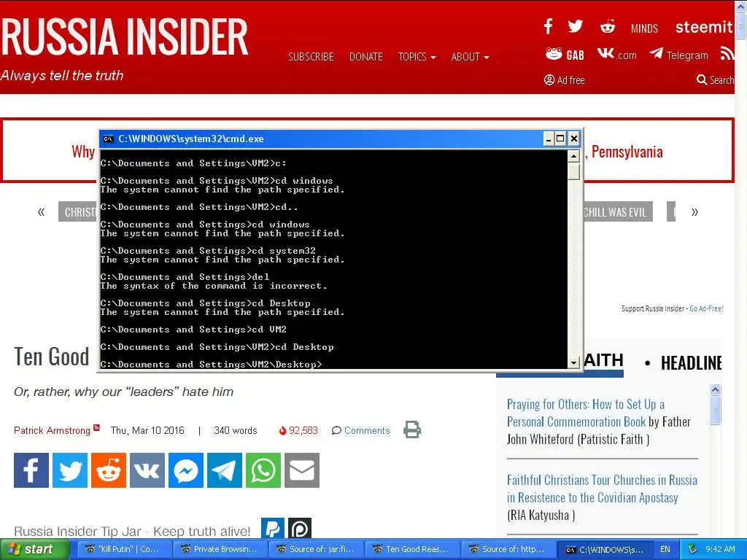Viewport: 747px width, 560px height.
Task: Open the Comments link
Action: [x=360, y=430]
